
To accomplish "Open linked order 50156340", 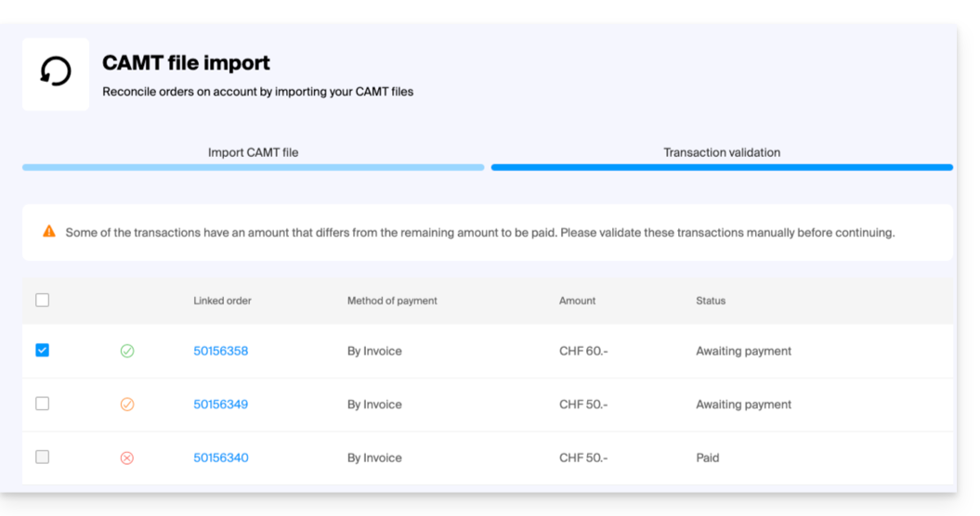I will coord(220,458).
